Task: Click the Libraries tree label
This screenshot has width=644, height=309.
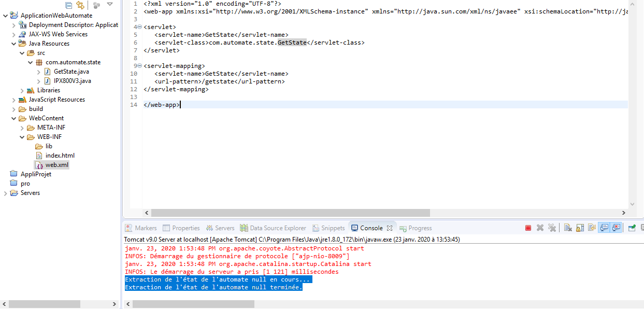Action: [48, 90]
